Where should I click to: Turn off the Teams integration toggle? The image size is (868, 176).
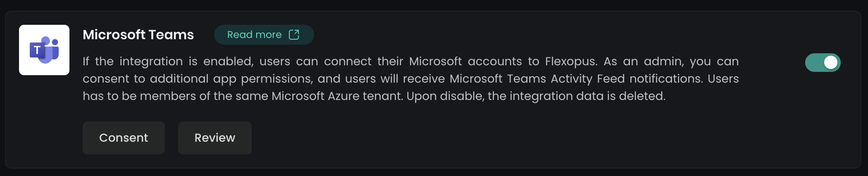(823, 63)
